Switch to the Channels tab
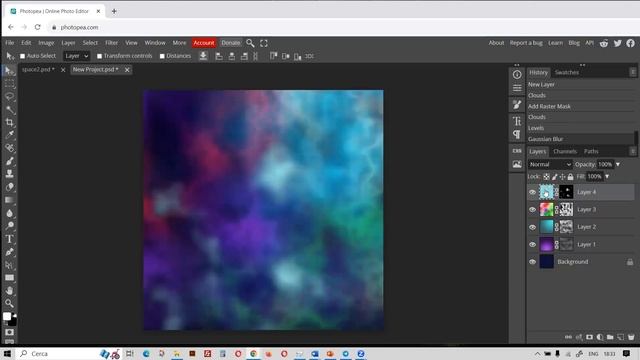 coord(565,151)
